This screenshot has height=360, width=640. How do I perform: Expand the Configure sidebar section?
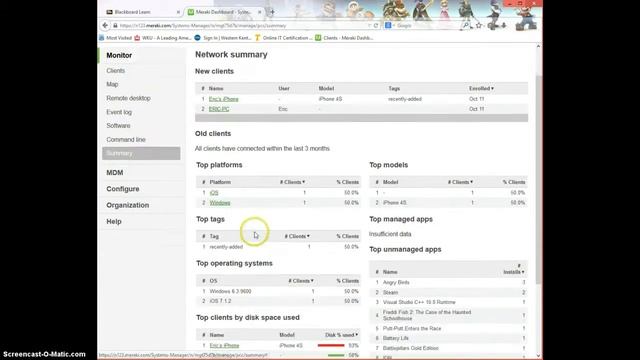click(123, 189)
